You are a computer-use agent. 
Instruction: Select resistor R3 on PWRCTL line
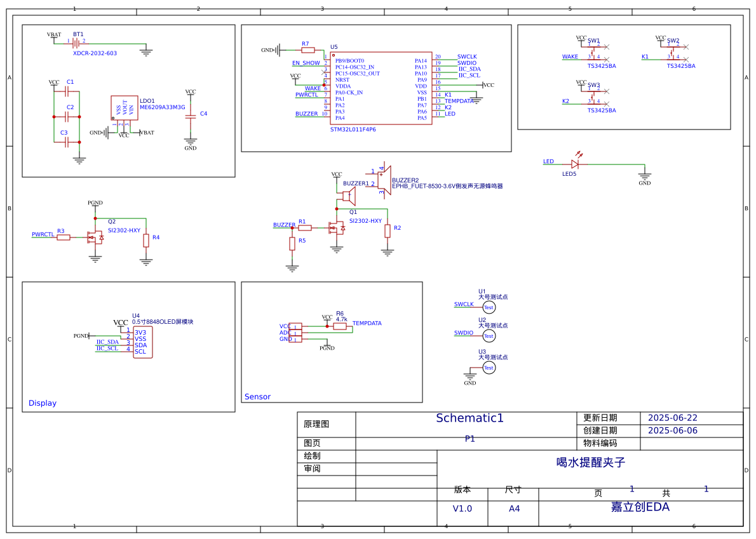pos(64,237)
